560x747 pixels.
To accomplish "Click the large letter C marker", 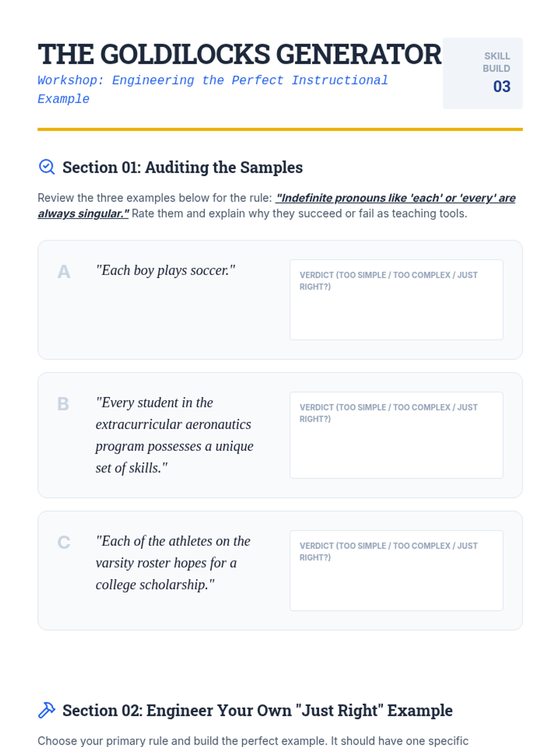I will tap(64, 543).
